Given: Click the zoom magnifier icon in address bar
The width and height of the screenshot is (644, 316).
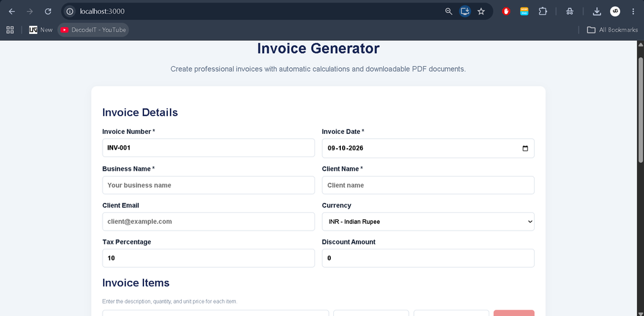Looking at the screenshot, I should (448, 11).
